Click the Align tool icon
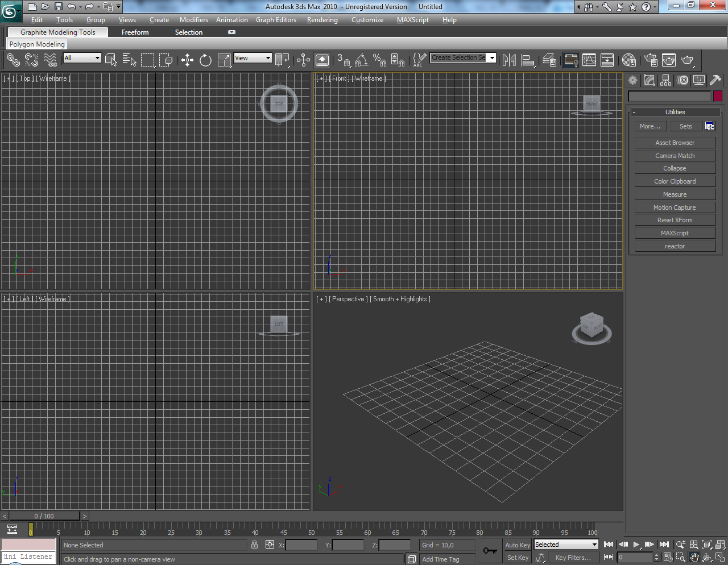The width and height of the screenshot is (728, 565). [x=528, y=60]
